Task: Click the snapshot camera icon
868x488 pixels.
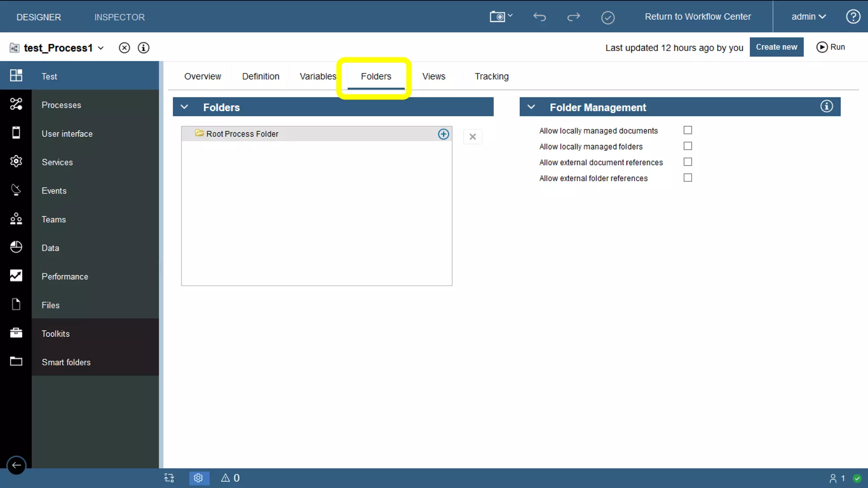Action: 498,17
